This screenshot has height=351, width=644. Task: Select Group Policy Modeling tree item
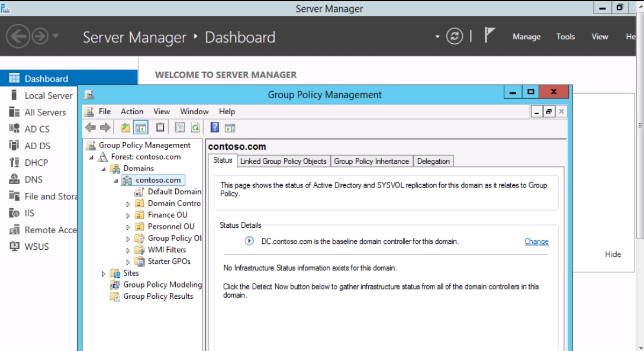click(162, 285)
